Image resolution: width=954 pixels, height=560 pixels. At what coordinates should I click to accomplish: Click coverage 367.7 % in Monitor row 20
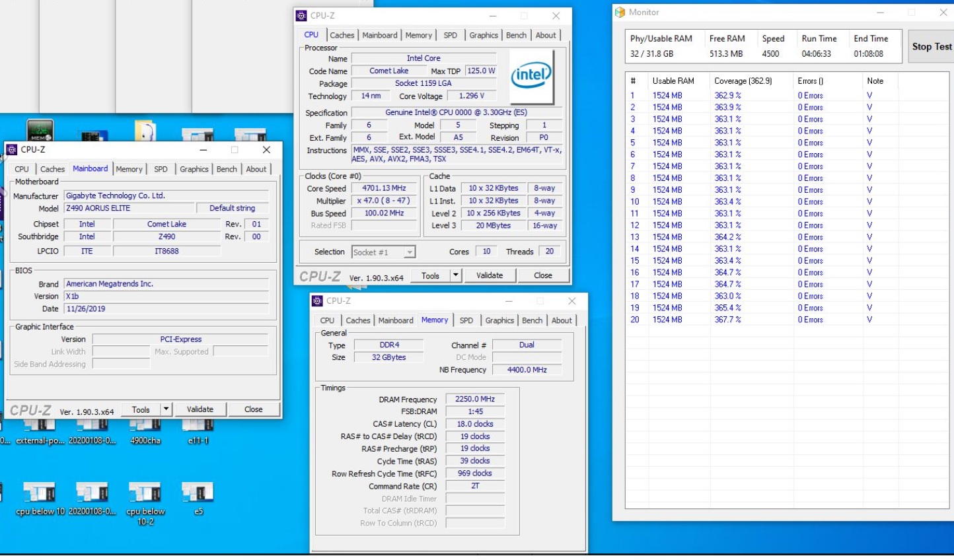click(727, 320)
